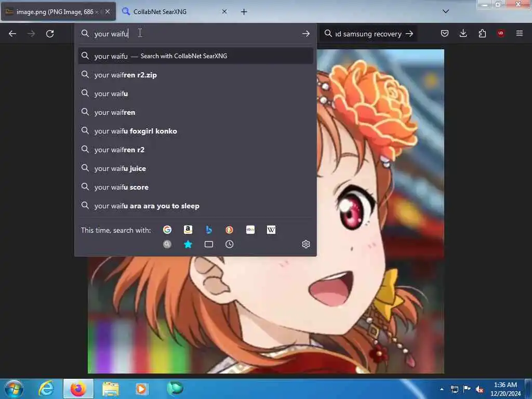Viewport: 532px width, 399px height.
Task: Open the Downloads panel
Action: 463,33
